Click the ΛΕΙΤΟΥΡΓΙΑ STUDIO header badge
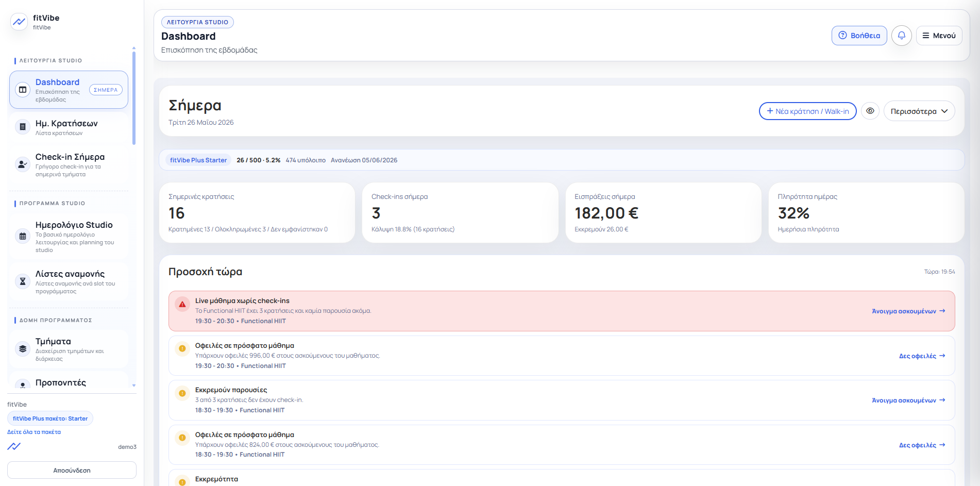This screenshot has height=486, width=980. click(x=197, y=22)
